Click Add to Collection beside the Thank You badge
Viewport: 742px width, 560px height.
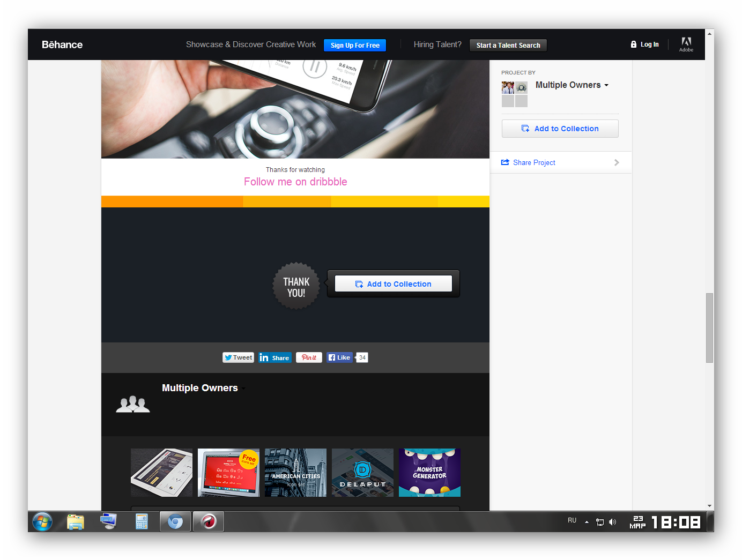point(394,284)
